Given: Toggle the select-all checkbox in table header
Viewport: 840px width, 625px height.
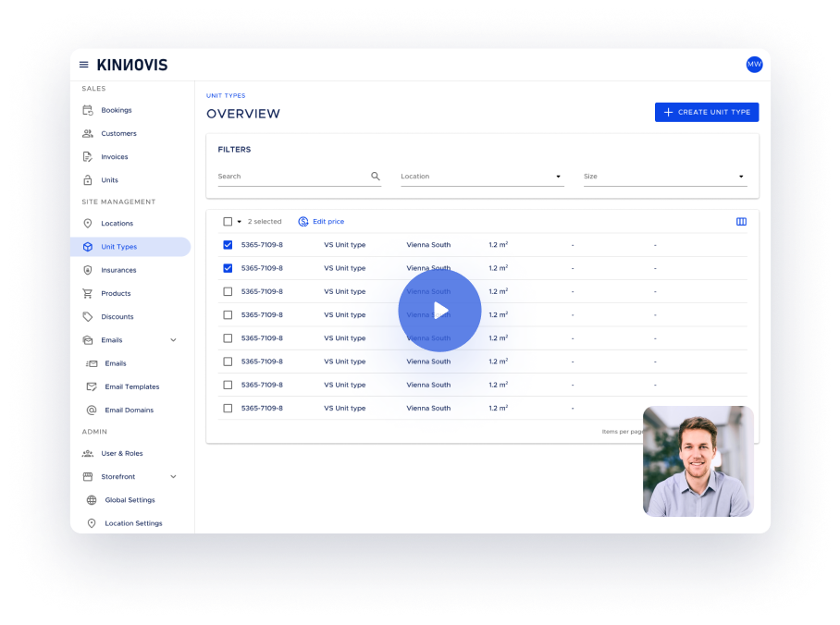Looking at the screenshot, I should click(228, 222).
